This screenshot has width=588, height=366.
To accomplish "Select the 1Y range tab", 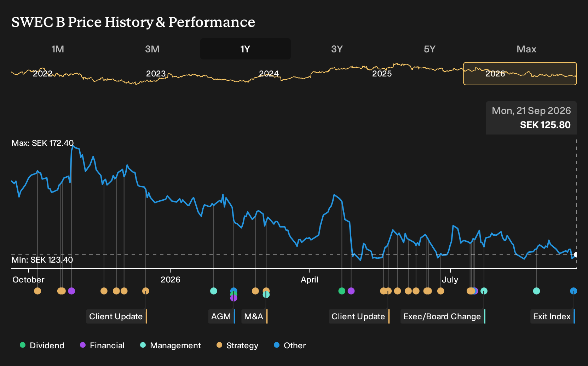I will [246, 49].
